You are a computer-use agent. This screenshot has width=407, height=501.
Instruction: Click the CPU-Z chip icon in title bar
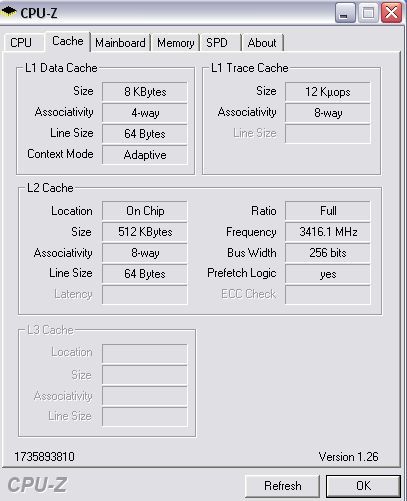[8, 12]
